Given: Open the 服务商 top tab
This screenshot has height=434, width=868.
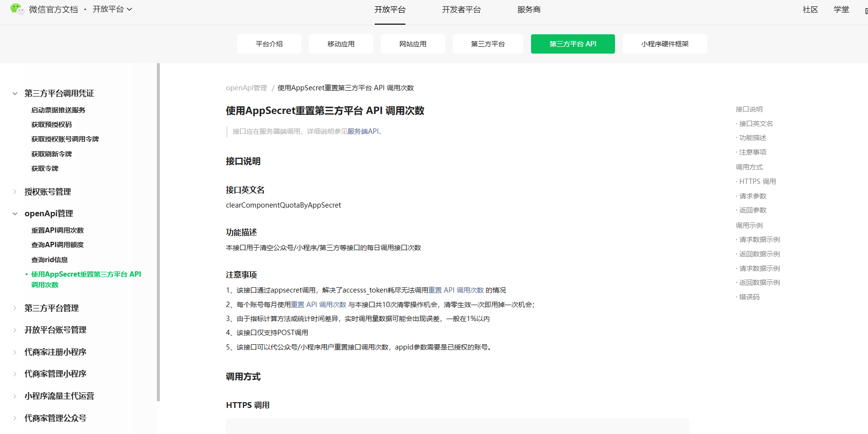Looking at the screenshot, I should click(x=529, y=10).
